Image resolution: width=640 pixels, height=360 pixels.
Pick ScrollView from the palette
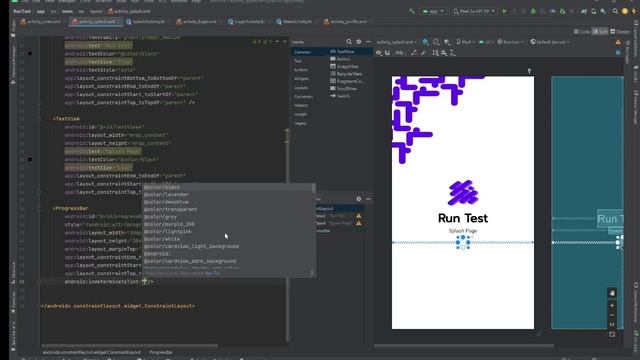click(x=344, y=89)
